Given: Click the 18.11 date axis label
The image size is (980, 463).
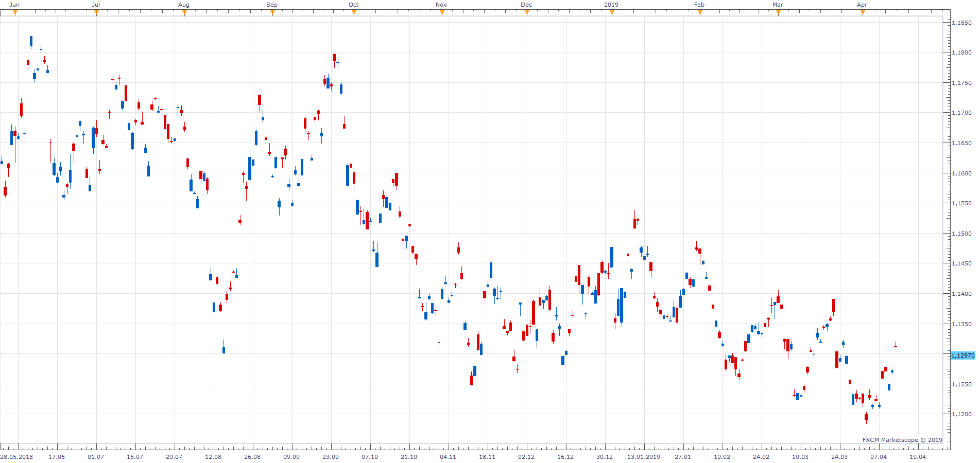Looking at the screenshot, I should pyautogui.click(x=487, y=457).
